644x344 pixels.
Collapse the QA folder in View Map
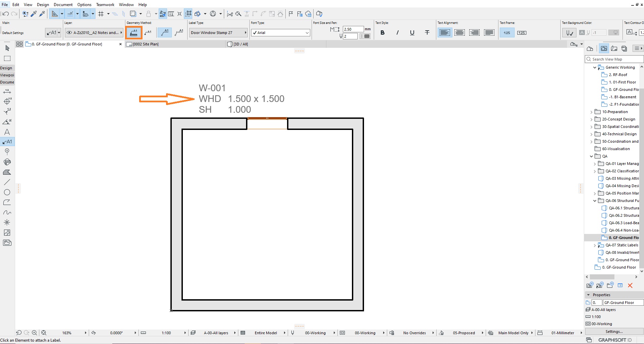[592, 157]
